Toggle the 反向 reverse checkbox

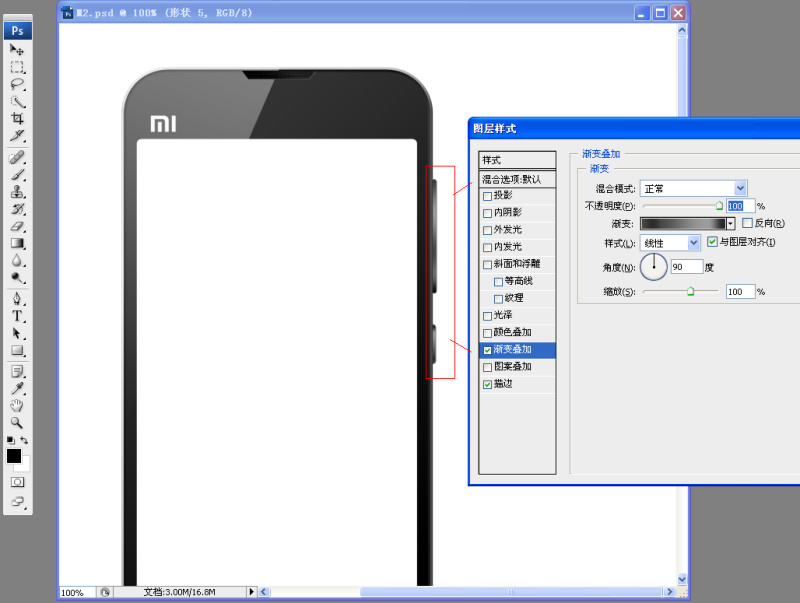[747, 223]
